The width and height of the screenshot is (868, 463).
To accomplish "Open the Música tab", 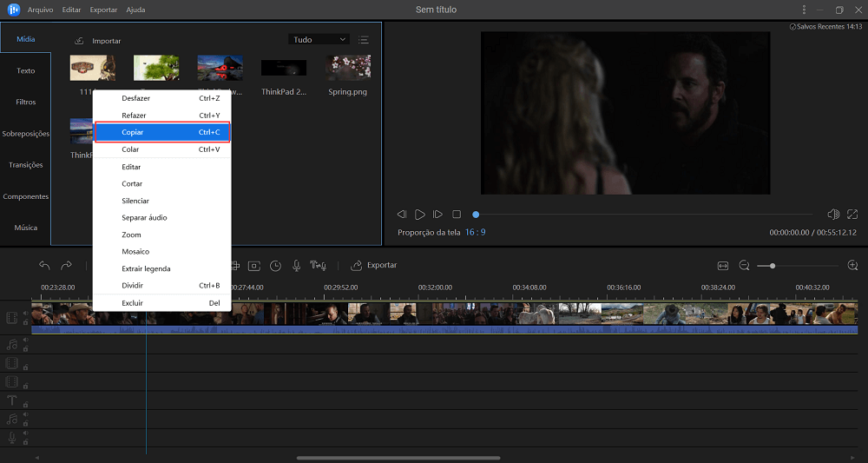I will (25, 228).
